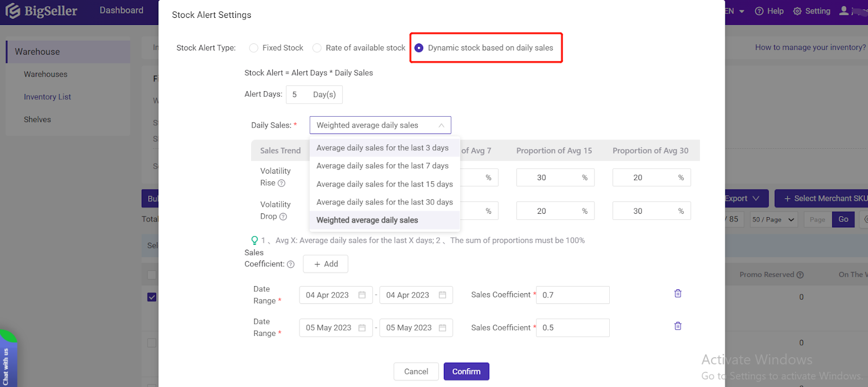Click Volatility Rise help question icon
Screen dimensions: 868x387
click(x=282, y=183)
